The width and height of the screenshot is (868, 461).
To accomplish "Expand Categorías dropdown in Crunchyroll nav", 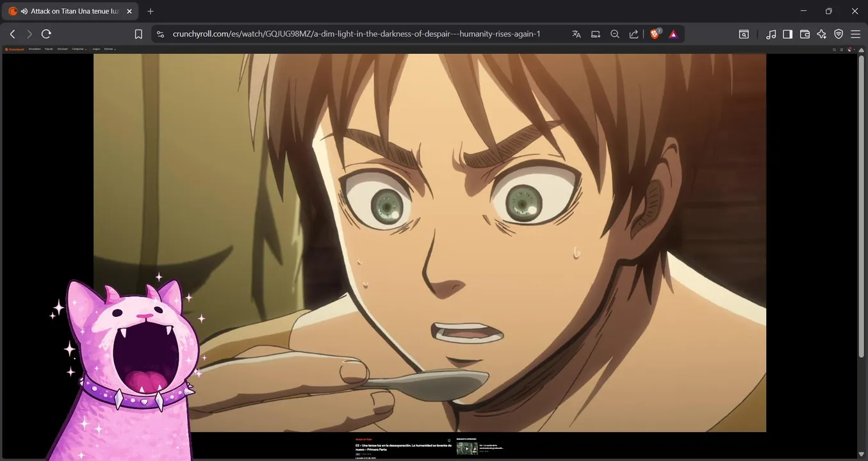I will 79,49.
